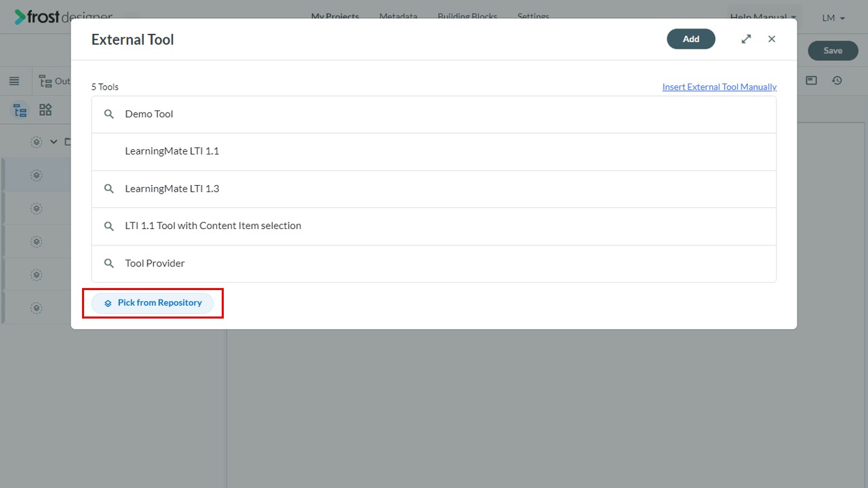Expand the External Tool dialog to fullscreen
Screen dimensions: 868x488
(x=746, y=39)
